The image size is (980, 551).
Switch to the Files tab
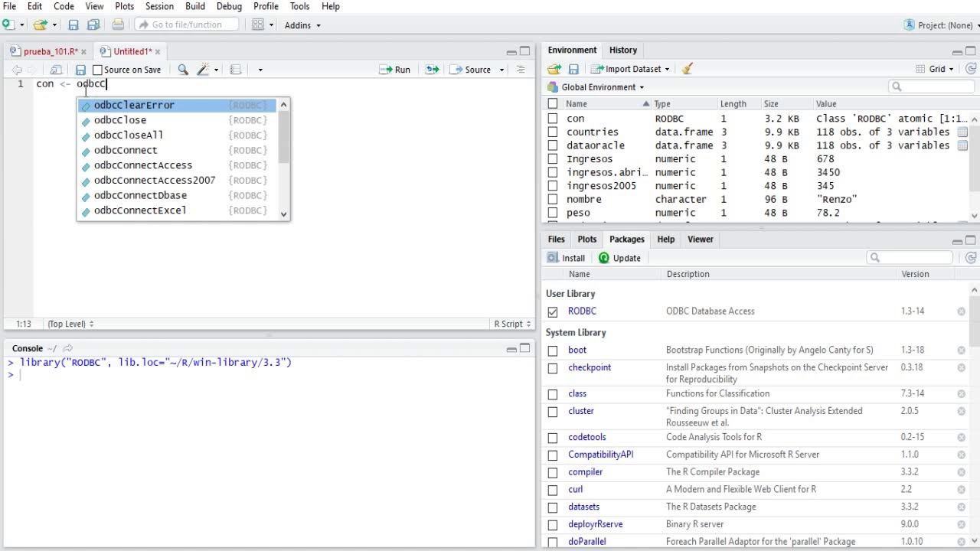[x=556, y=239]
